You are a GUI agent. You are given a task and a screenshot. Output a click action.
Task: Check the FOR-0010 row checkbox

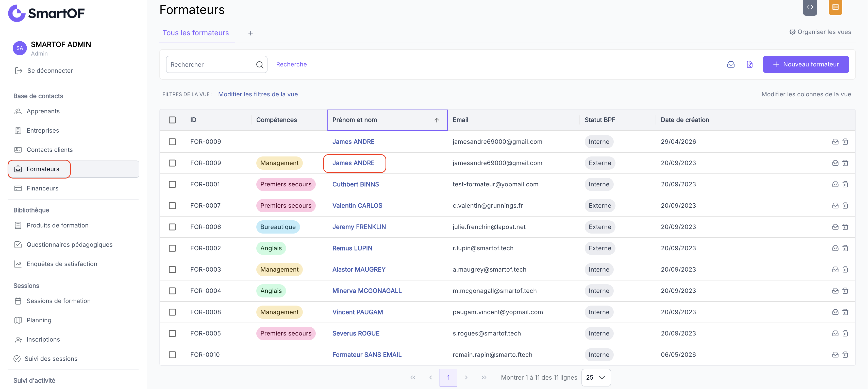[x=172, y=355]
